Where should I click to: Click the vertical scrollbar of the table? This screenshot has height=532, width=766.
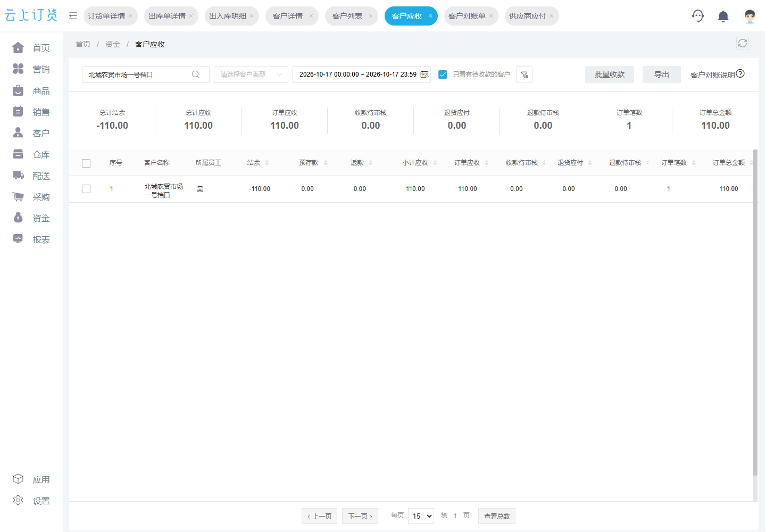pyautogui.click(x=755, y=312)
